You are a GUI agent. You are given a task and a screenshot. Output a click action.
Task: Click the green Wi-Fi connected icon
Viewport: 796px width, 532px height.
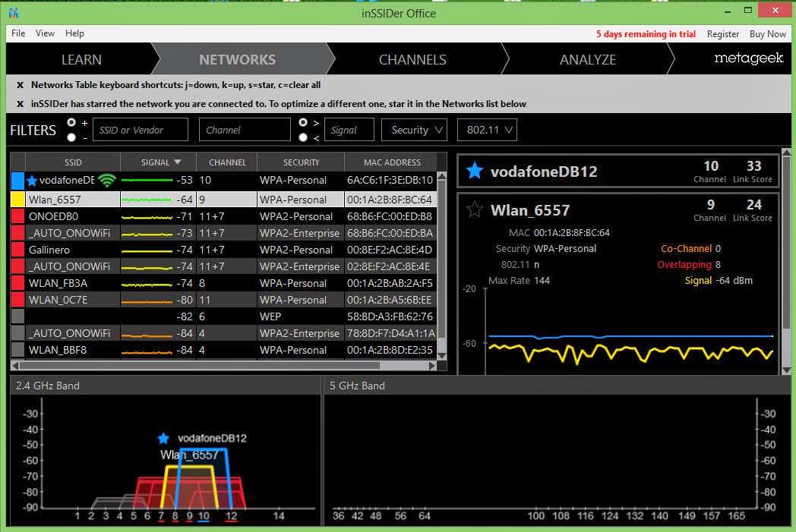tap(107, 181)
